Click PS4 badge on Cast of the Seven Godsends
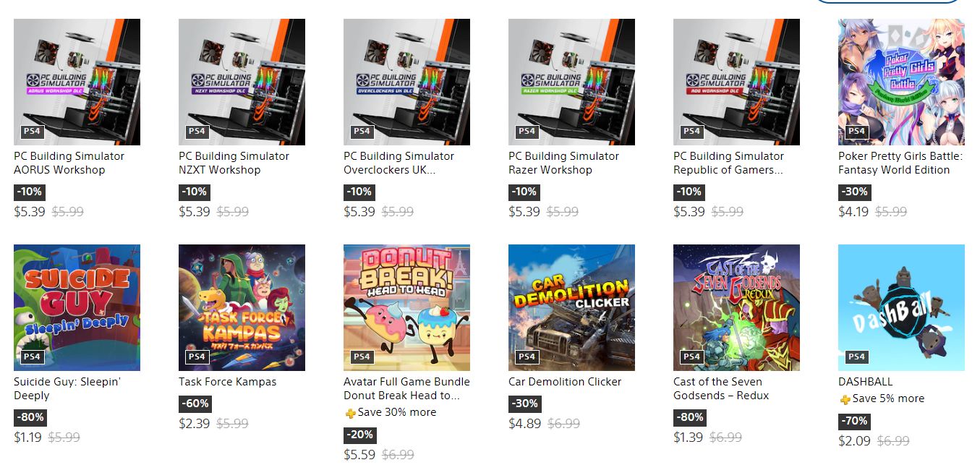Screen dimensions: 980x465 point(691,357)
